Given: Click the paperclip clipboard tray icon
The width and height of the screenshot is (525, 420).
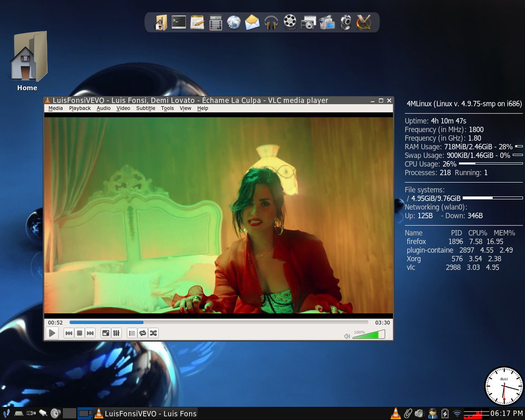Looking at the screenshot, I should (x=408, y=413).
